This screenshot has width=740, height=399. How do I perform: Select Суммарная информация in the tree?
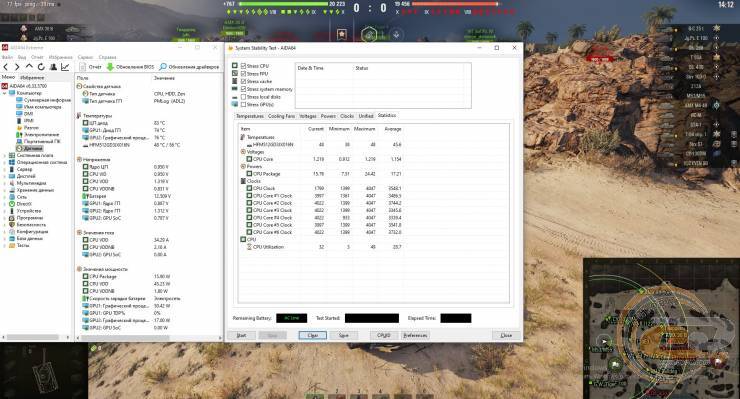tap(43, 100)
